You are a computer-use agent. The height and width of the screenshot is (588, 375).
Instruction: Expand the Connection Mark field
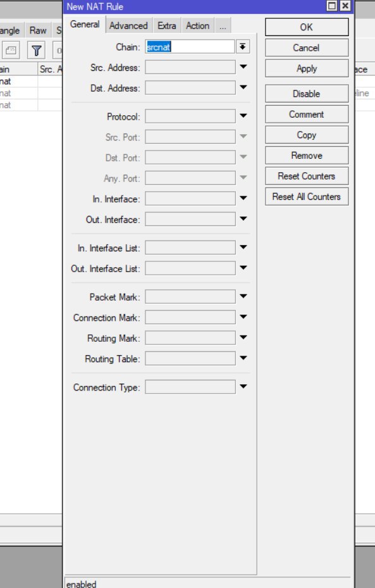click(243, 317)
